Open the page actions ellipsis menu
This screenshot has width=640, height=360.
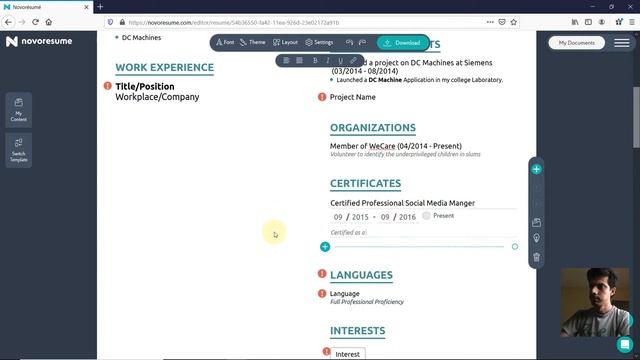490,22
